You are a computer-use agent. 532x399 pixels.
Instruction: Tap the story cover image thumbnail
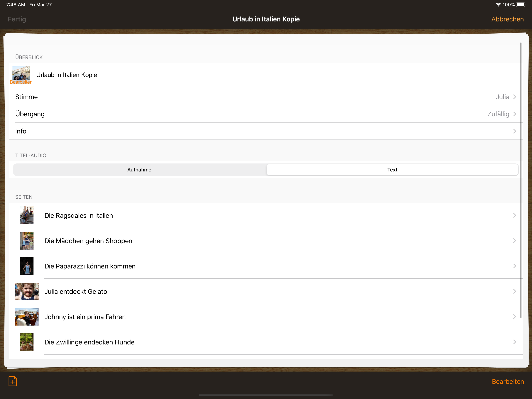21,73
